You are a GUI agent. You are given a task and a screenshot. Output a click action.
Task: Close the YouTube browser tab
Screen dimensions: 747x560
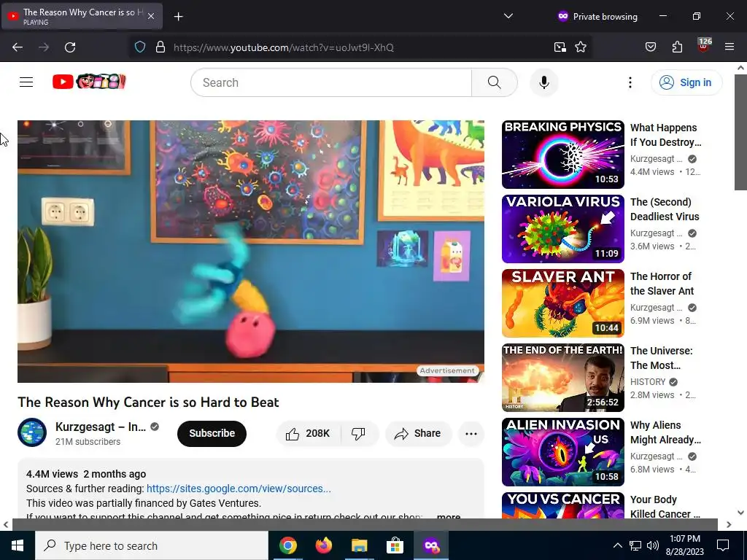150,16
